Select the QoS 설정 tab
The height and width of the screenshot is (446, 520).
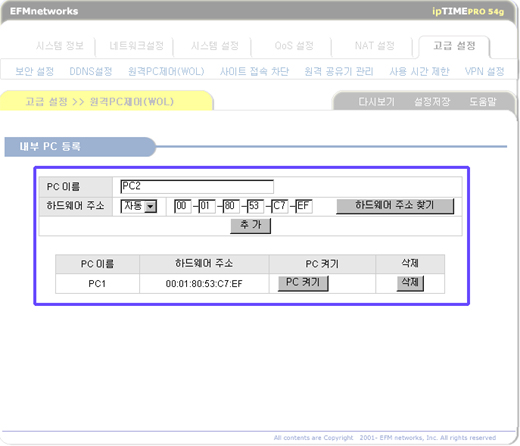click(294, 46)
